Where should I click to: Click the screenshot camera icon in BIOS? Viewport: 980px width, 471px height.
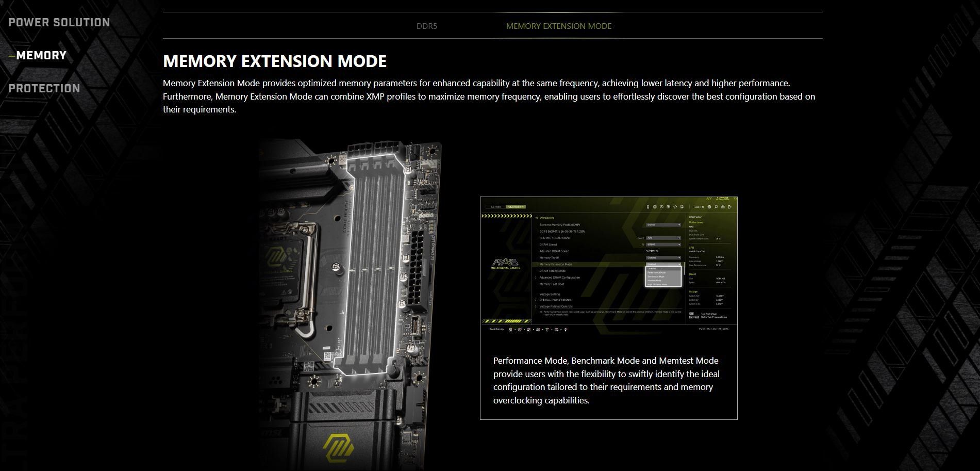tap(723, 207)
